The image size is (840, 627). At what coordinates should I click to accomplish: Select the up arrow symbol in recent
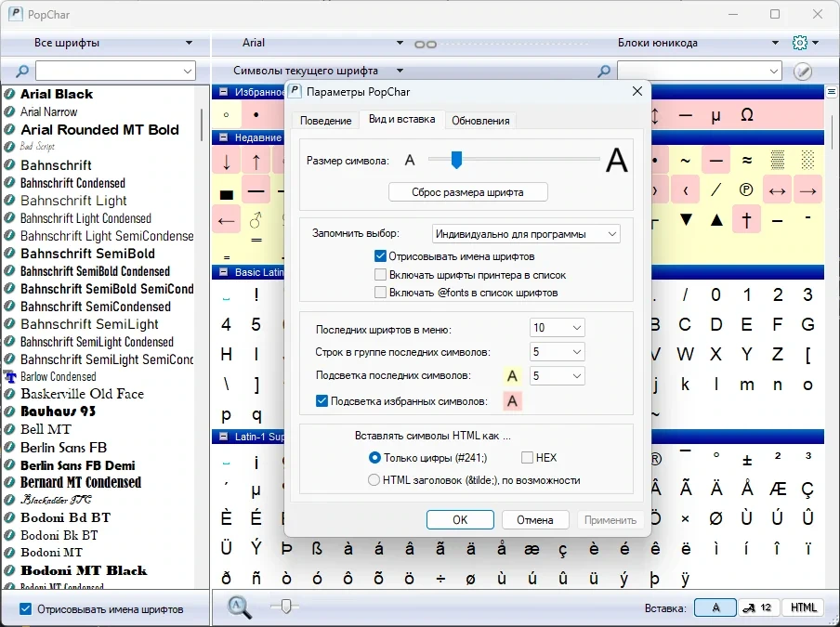point(256,162)
